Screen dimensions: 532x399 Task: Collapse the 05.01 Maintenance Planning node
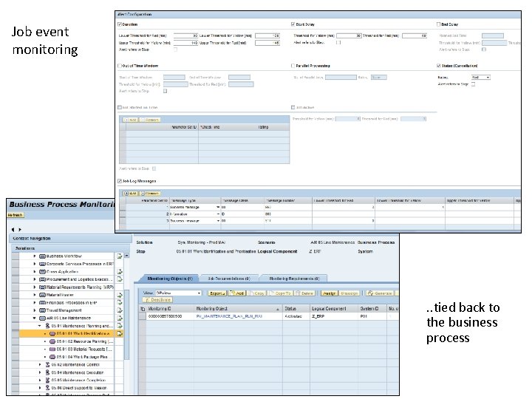[40, 326]
